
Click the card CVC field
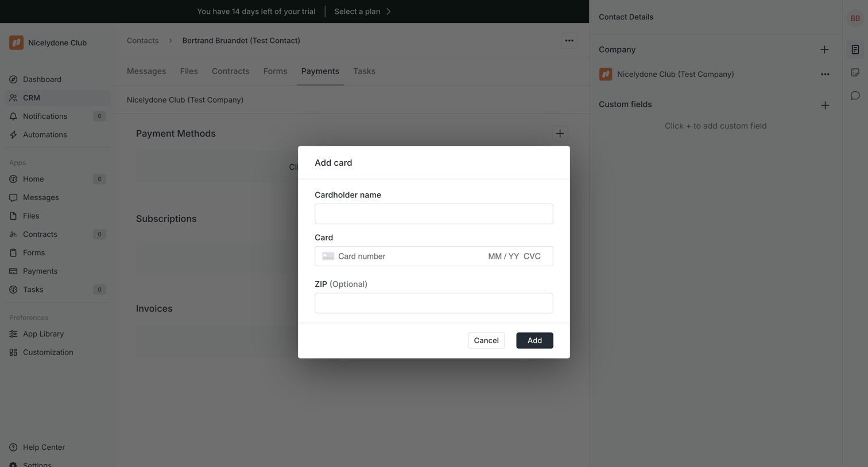(532, 256)
